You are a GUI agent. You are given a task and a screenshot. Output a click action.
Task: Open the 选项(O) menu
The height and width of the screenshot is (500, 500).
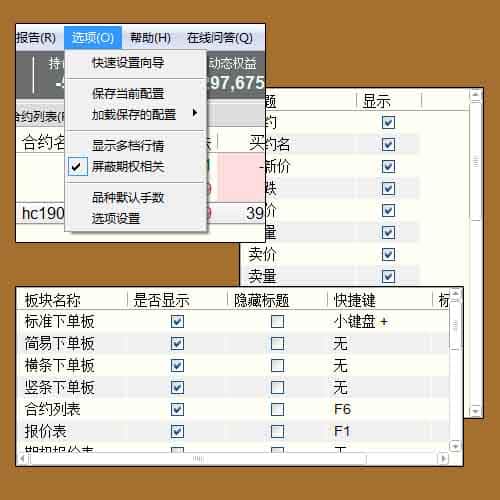click(93, 38)
